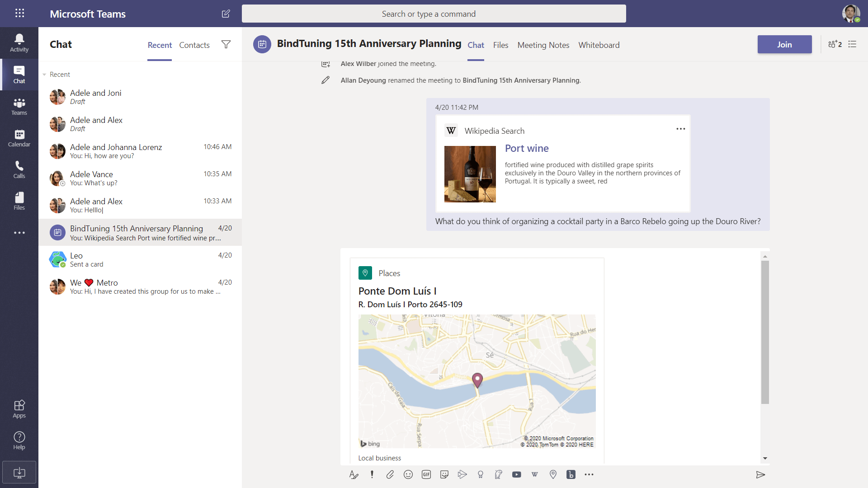Switch to the Recent tab
Viewport: 868px width, 488px height.
tap(160, 45)
